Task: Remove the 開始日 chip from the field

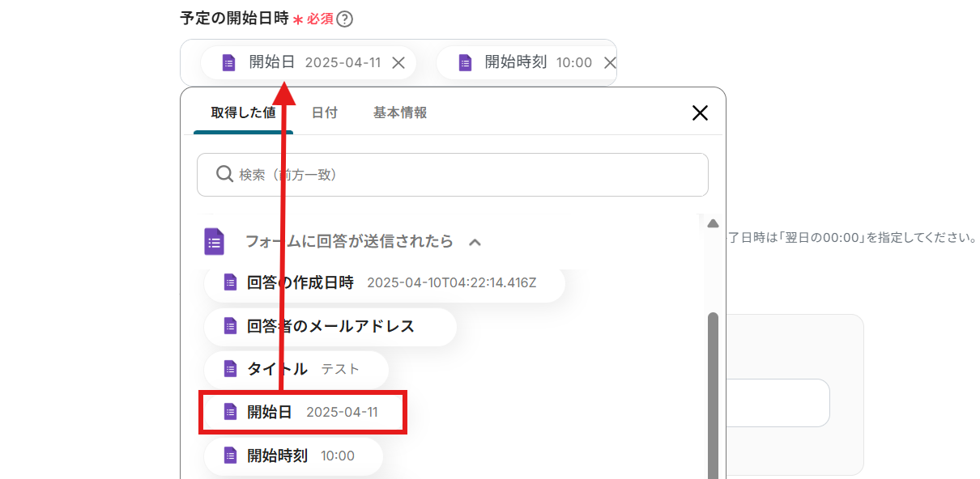Action: (x=398, y=62)
